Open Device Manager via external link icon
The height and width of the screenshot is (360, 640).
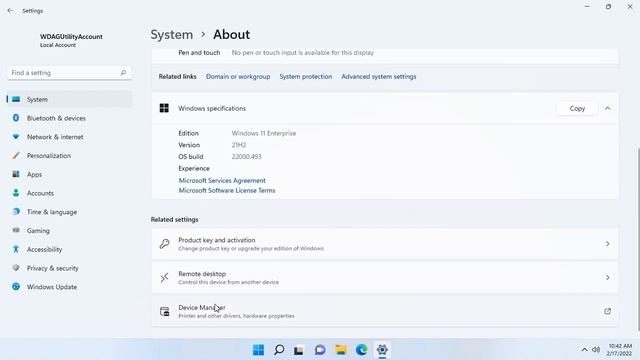tap(607, 311)
